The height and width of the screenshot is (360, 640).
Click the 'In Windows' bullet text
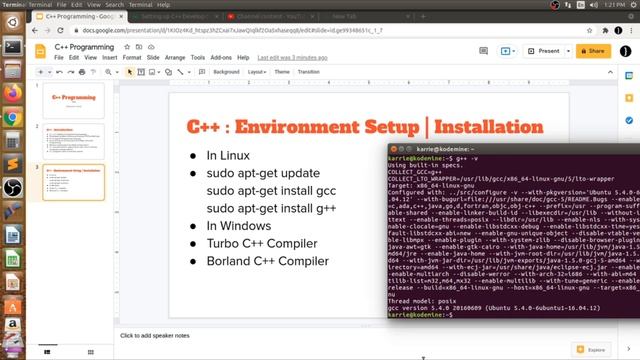238,226
